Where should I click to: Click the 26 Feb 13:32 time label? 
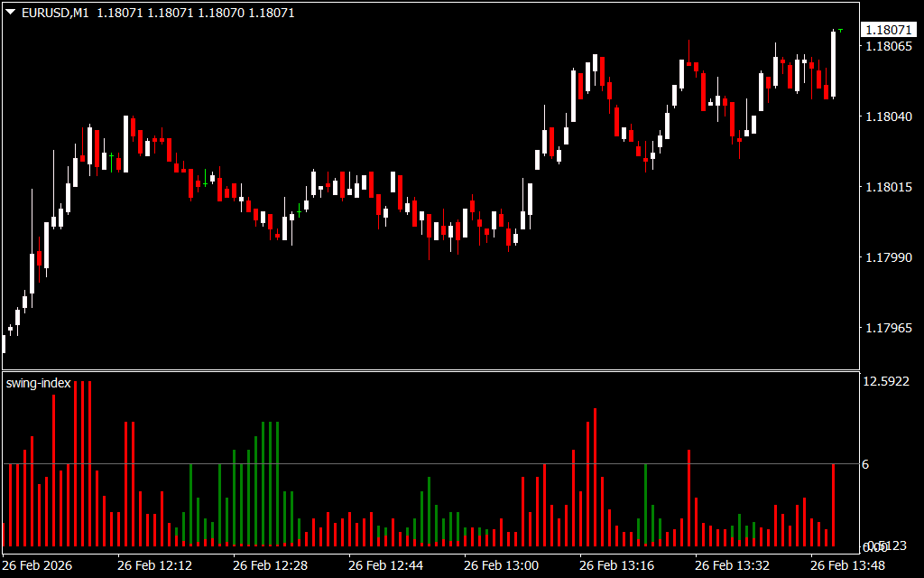[732, 565]
